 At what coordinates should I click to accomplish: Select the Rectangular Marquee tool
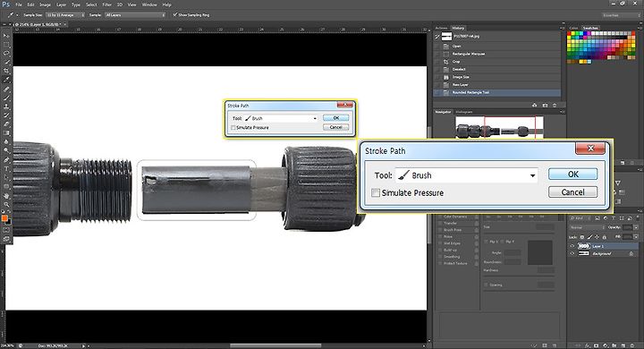[6, 45]
